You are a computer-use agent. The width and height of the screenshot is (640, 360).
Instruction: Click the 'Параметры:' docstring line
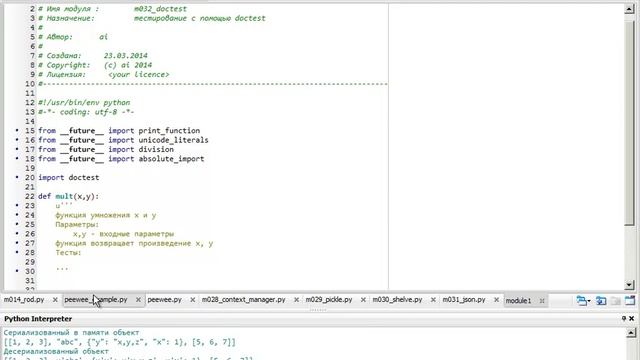[77, 224]
